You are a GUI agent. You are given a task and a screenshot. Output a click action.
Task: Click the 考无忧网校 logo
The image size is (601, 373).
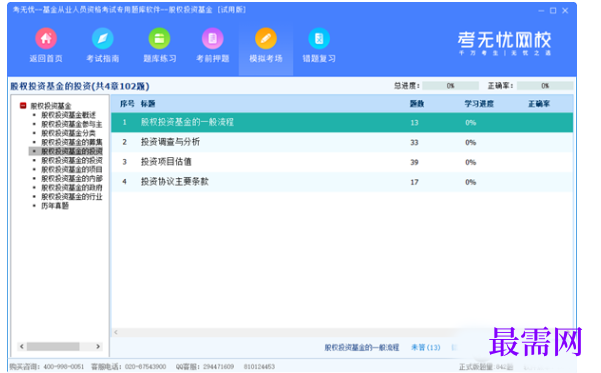click(504, 43)
